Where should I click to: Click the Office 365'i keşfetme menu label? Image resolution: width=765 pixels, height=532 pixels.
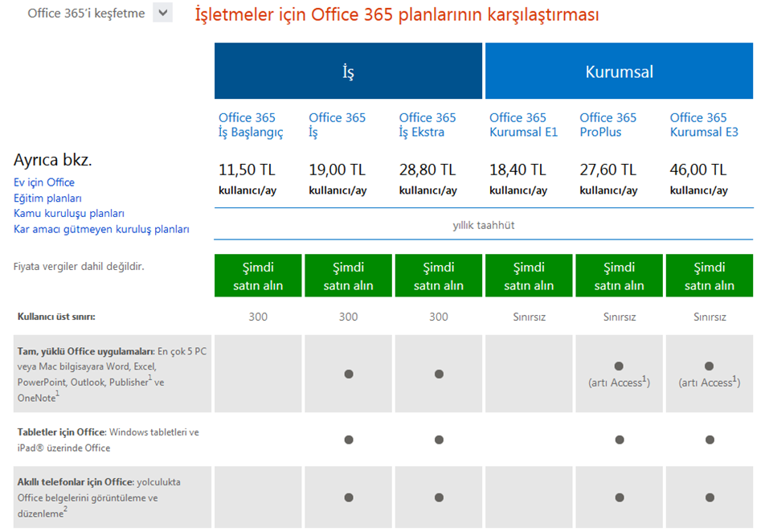86,13
